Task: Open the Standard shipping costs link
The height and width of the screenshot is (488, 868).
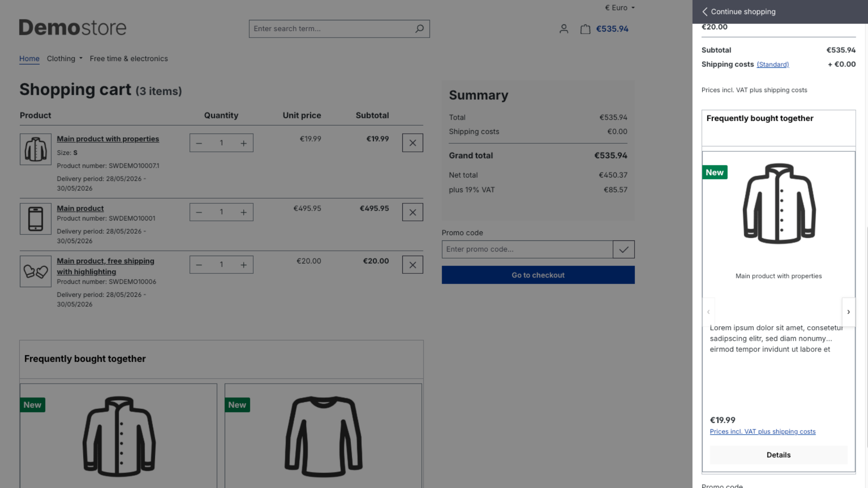Action: (773, 65)
